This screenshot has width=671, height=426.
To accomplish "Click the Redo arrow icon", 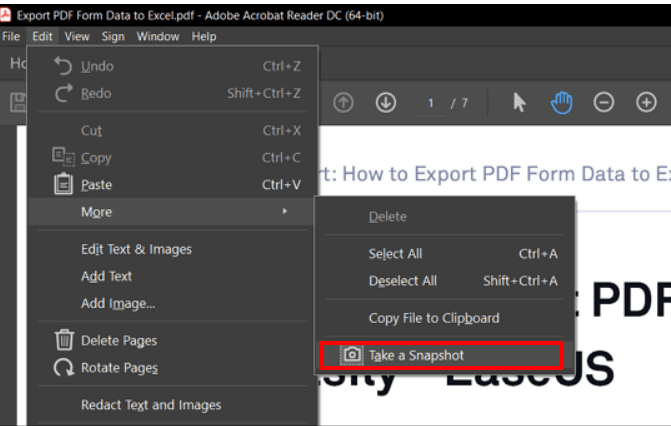I will pyautogui.click(x=63, y=93).
